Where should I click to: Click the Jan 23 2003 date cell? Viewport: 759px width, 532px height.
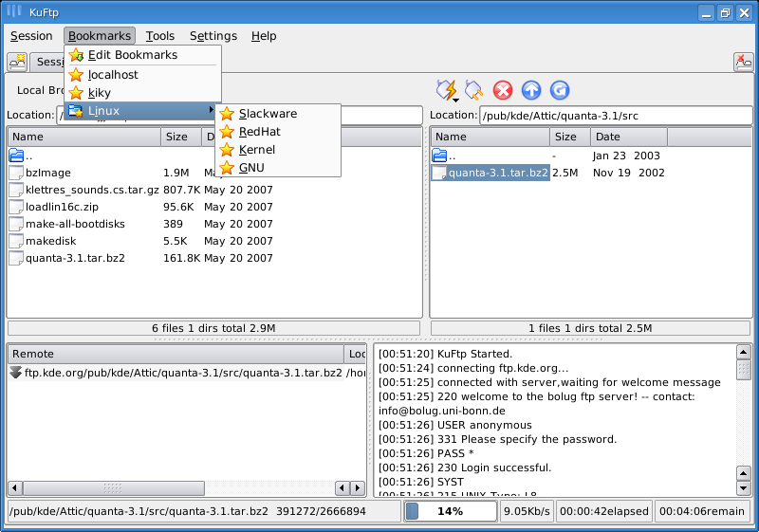click(626, 156)
